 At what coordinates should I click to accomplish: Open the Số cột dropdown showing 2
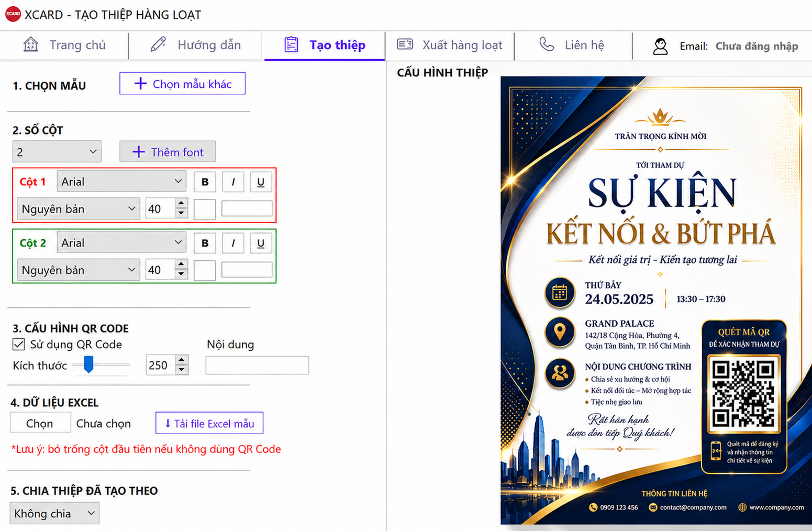(x=57, y=152)
